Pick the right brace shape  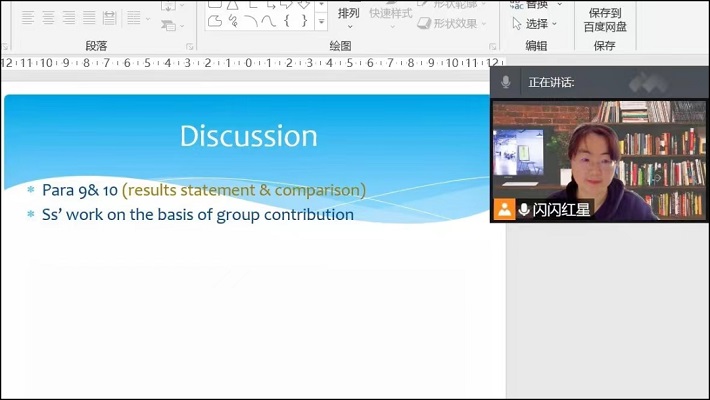303,20
